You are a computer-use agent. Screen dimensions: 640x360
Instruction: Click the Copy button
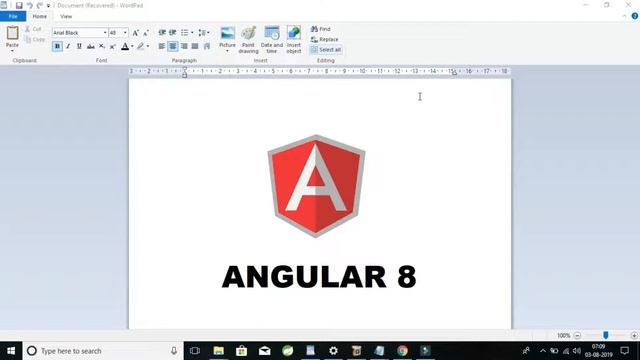point(35,39)
